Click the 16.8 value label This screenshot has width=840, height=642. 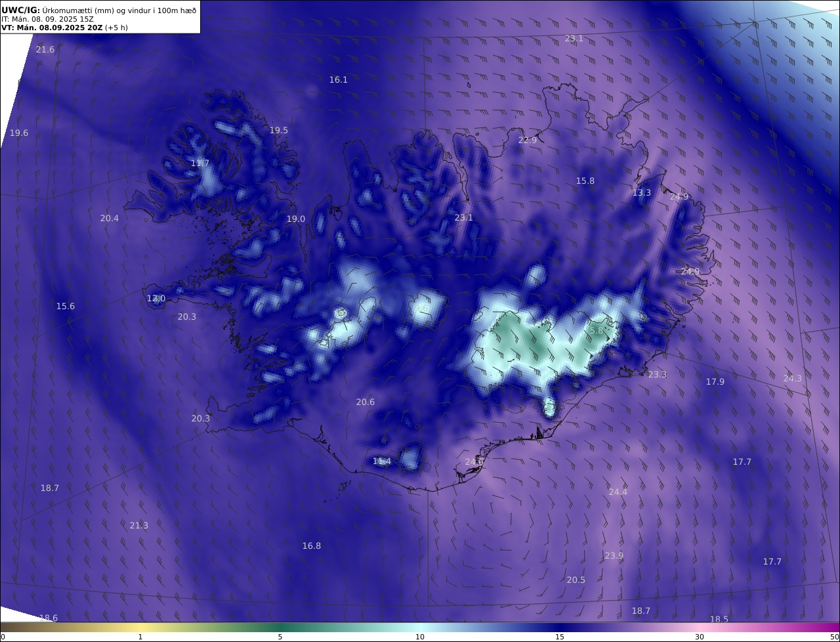tap(312, 546)
